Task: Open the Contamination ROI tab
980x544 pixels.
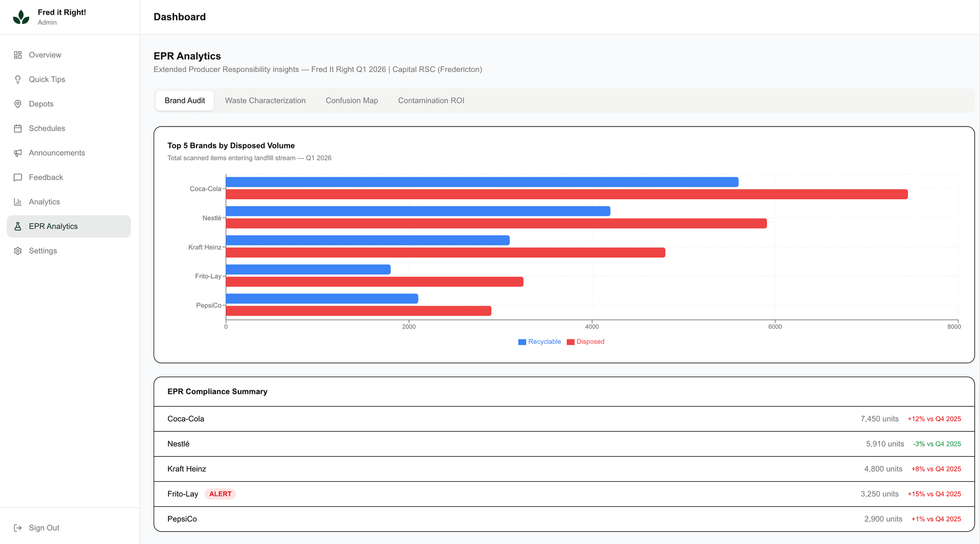Action: [431, 101]
